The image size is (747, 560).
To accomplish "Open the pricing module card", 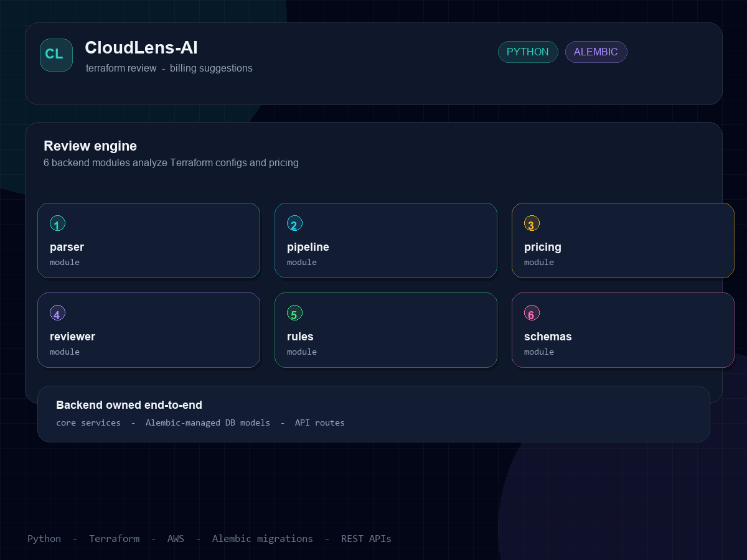I will [623, 240].
